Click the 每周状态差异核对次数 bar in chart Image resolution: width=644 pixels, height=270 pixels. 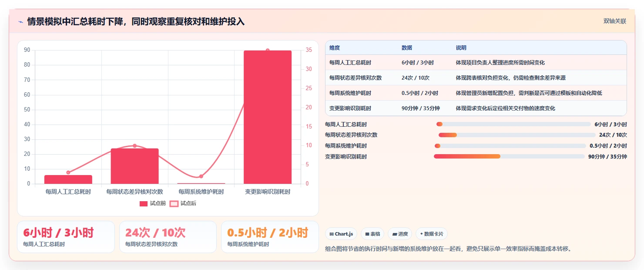tap(134, 166)
